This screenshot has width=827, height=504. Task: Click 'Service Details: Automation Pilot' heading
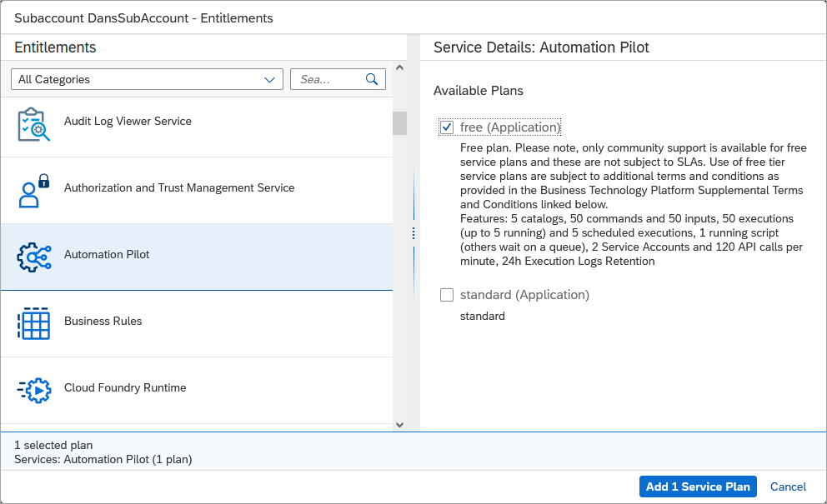[541, 47]
